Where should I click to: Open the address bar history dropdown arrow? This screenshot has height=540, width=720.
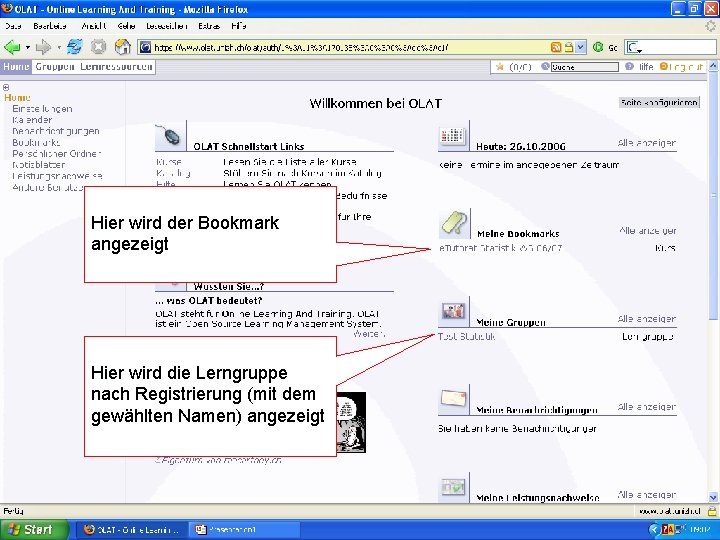(x=580, y=47)
